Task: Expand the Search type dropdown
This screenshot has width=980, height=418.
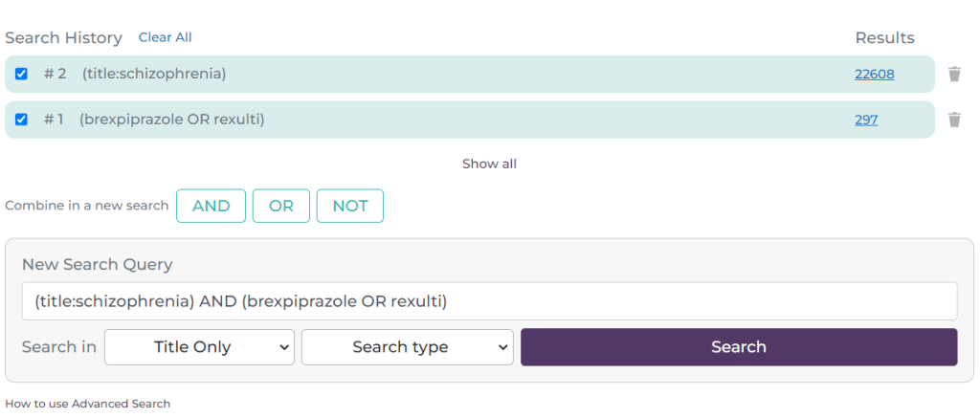Action: 407,347
